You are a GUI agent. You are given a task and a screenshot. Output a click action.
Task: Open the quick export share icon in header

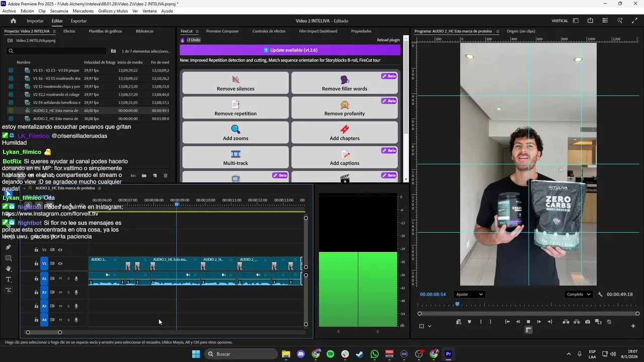pos(590,21)
